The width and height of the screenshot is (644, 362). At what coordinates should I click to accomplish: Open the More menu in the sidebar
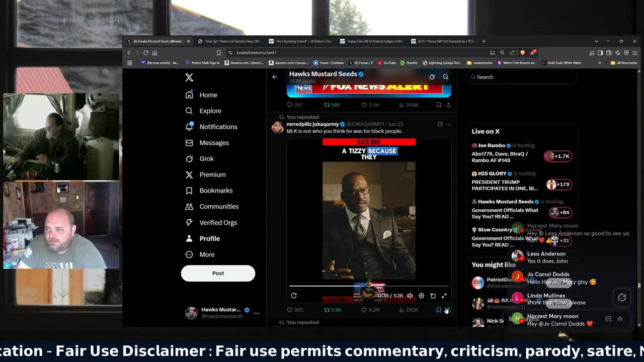tap(200, 254)
